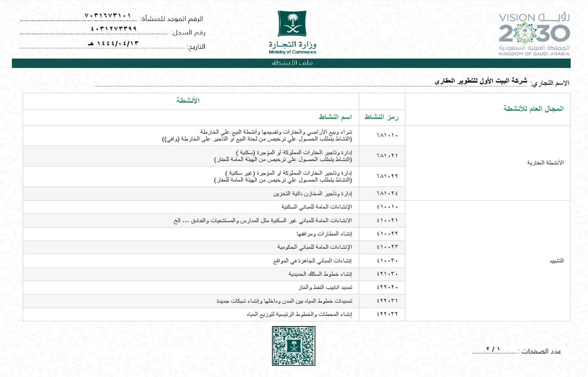Click the page count value ١ / ٢

pos(493,349)
